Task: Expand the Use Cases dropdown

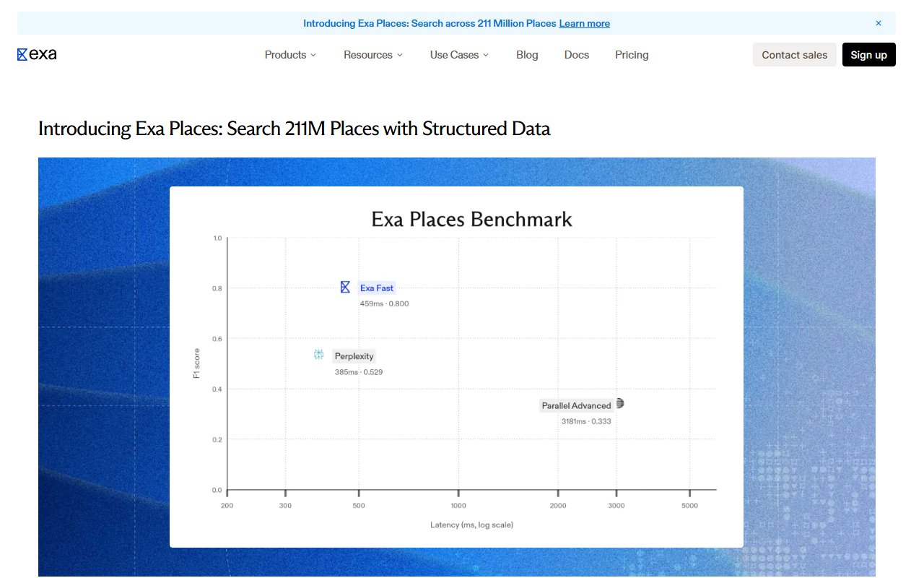Action: (x=459, y=55)
